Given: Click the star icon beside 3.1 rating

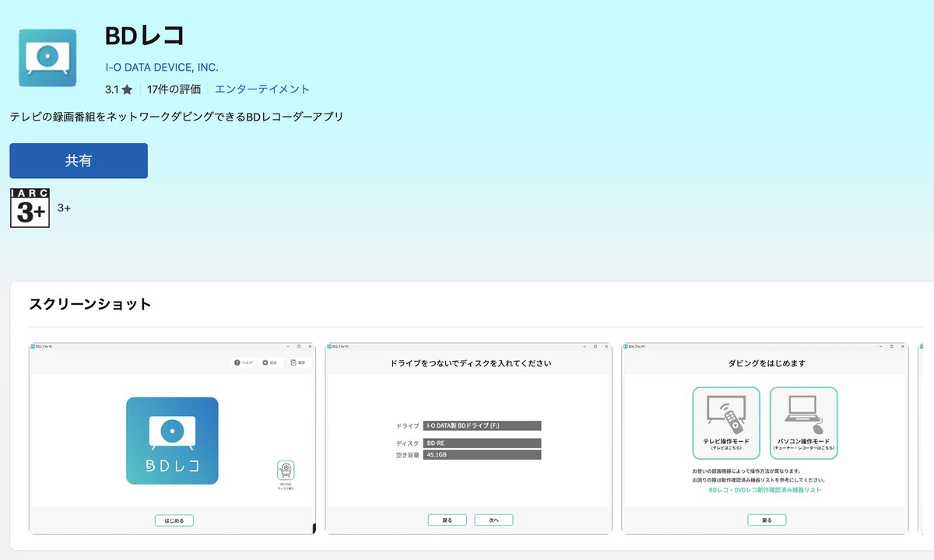Looking at the screenshot, I should (x=128, y=89).
